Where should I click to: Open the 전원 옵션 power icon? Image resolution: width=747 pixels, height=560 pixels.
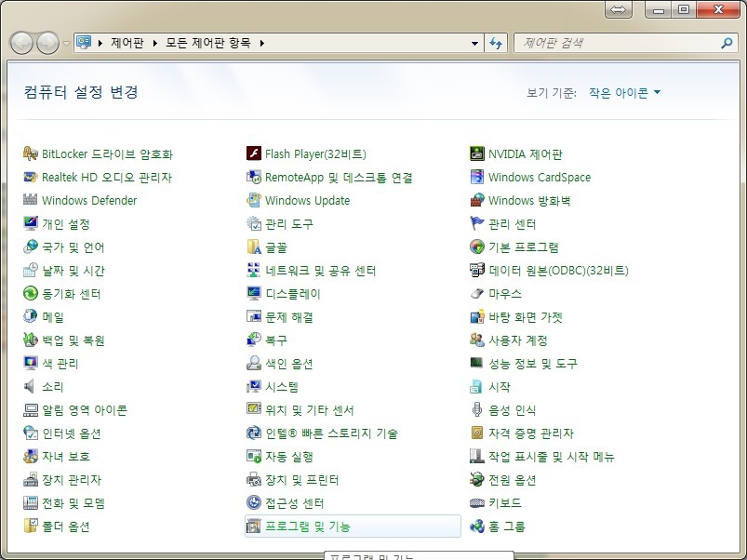tap(477, 479)
